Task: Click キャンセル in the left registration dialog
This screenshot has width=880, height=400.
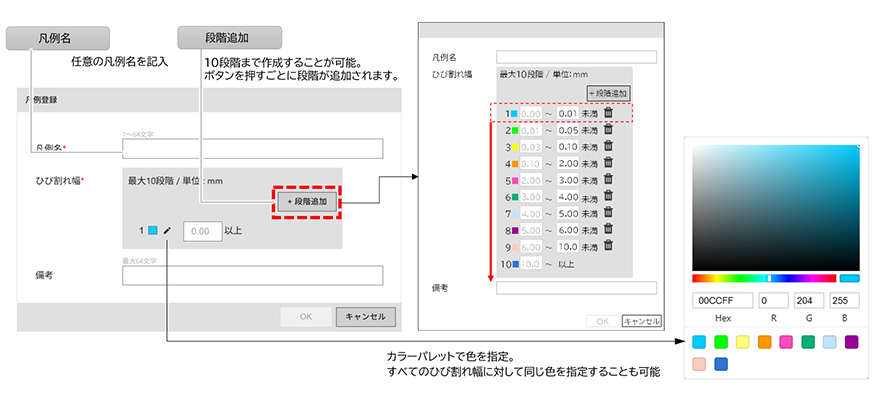Action: coord(365,317)
